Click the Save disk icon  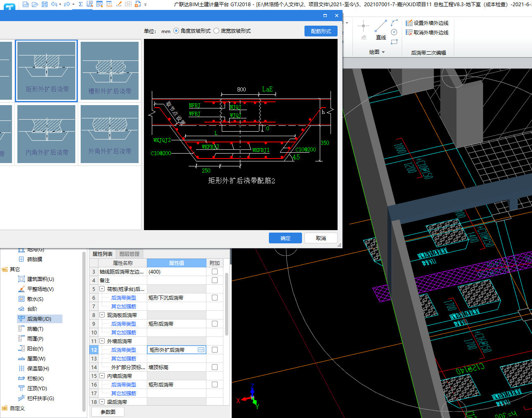pos(45,4)
